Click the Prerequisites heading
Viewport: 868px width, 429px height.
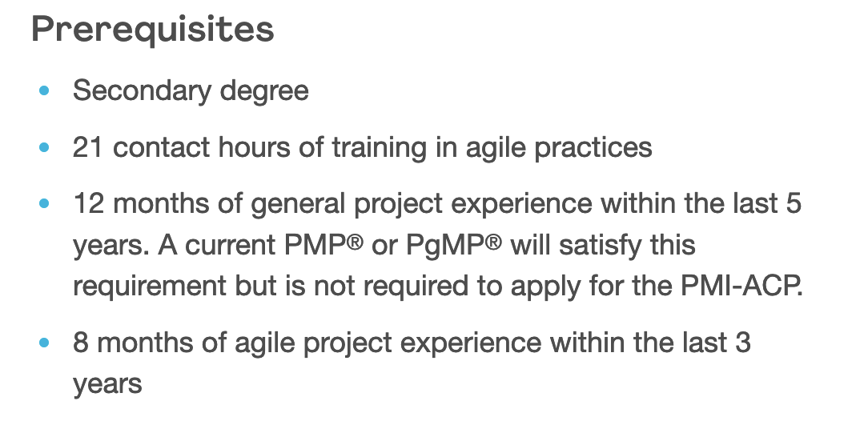pos(153,30)
